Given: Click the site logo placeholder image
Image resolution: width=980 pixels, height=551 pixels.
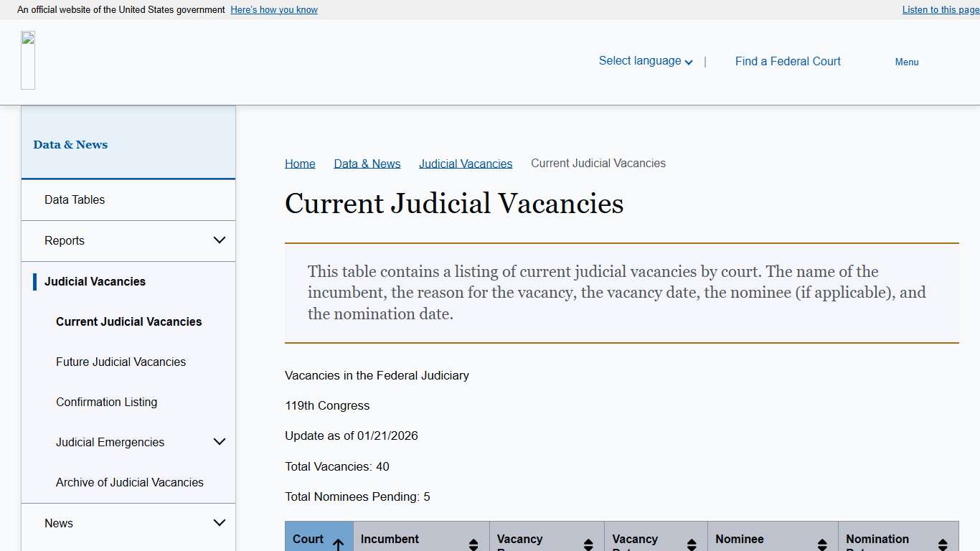Looking at the screenshot, I should coord(28,60).
